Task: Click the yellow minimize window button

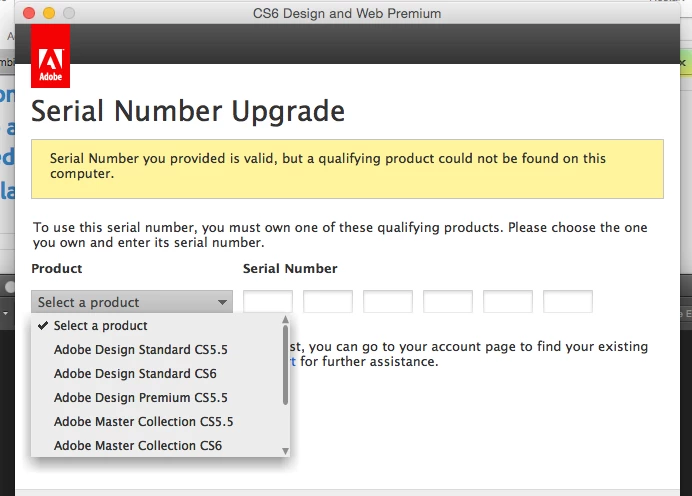Action: tap(49, 13)
